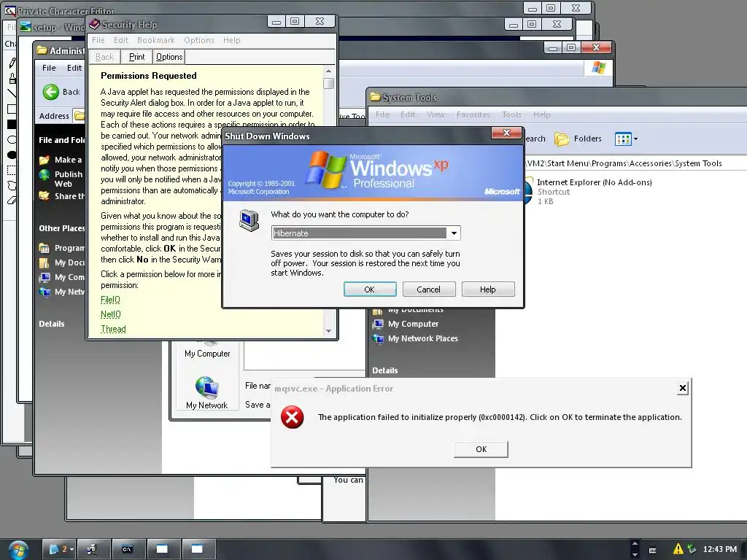Click Make a new folder task icon
This screenshot has width=747, height=560.
tap(44, 160)
